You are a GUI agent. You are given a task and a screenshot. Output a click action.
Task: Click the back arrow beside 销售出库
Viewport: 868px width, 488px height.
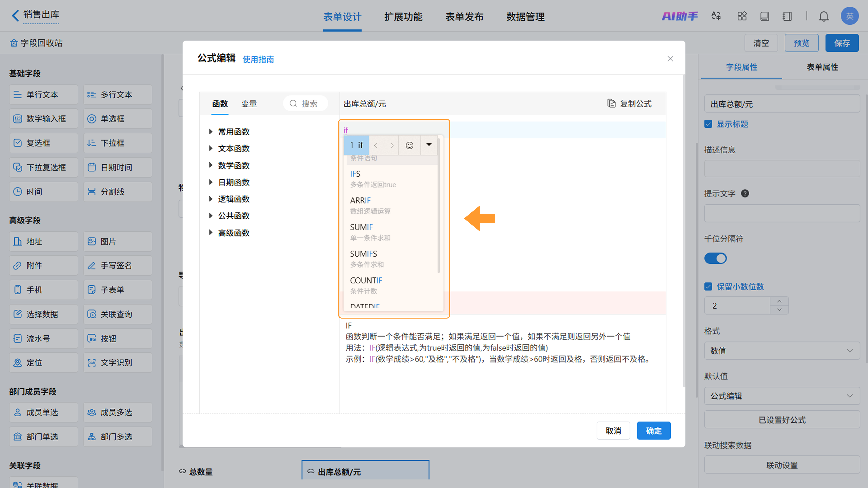point(15,15)
